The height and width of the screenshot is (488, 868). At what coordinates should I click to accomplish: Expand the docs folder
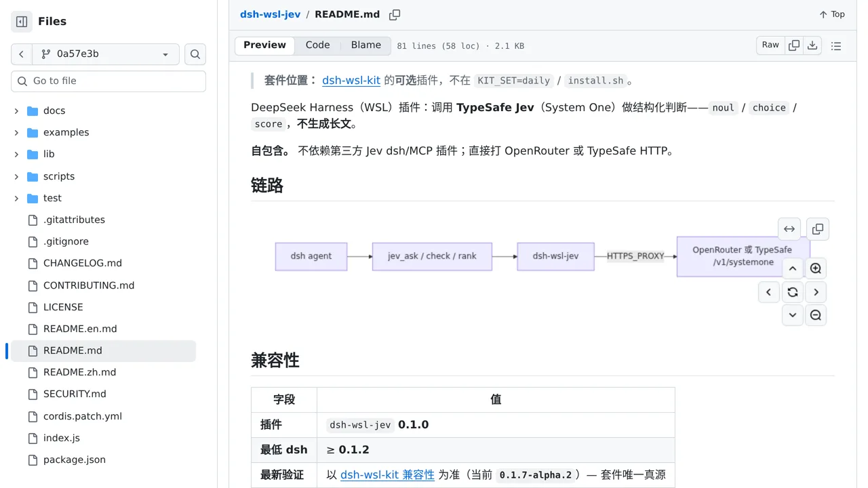click(x=17, y=110)
